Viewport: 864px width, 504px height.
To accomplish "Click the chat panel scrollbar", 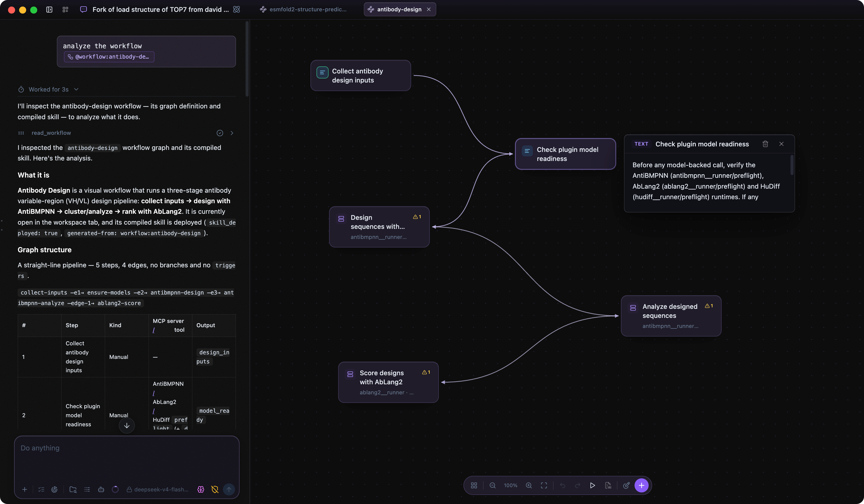I will point(247,59).
